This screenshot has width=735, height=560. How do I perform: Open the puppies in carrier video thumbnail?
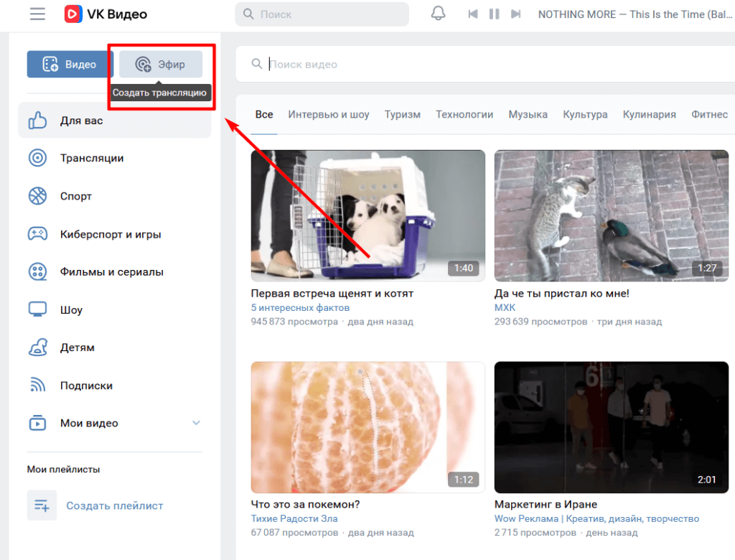pyautogui.click(x=367, y=215)
